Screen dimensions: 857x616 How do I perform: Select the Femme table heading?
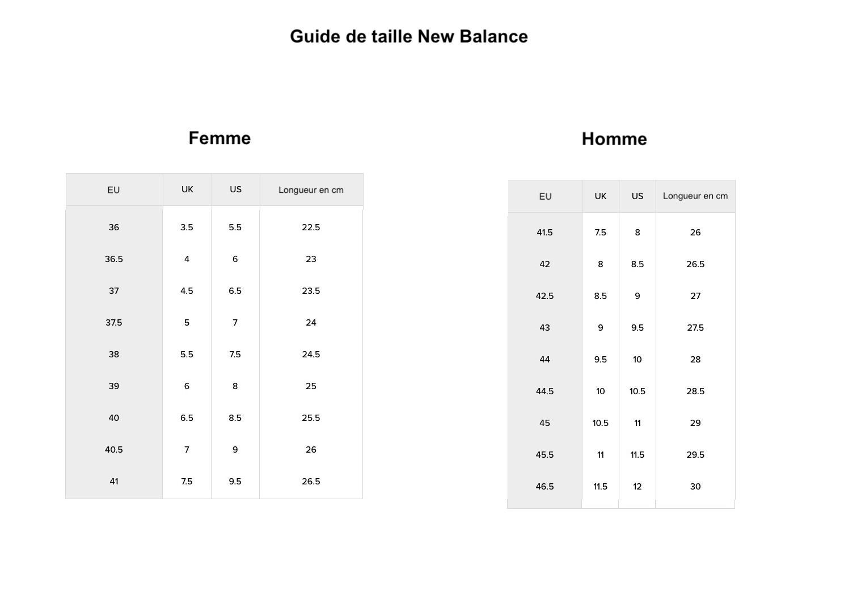(219, 138)
